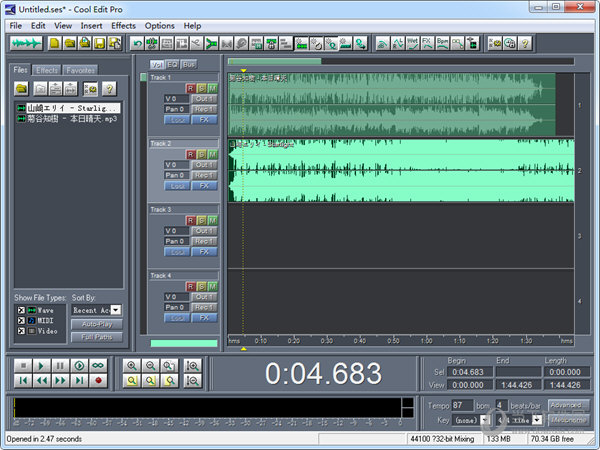Click the Wet toolbar icon
The width and height of the screenshot is (600, 450).
[x=412, y=44]
